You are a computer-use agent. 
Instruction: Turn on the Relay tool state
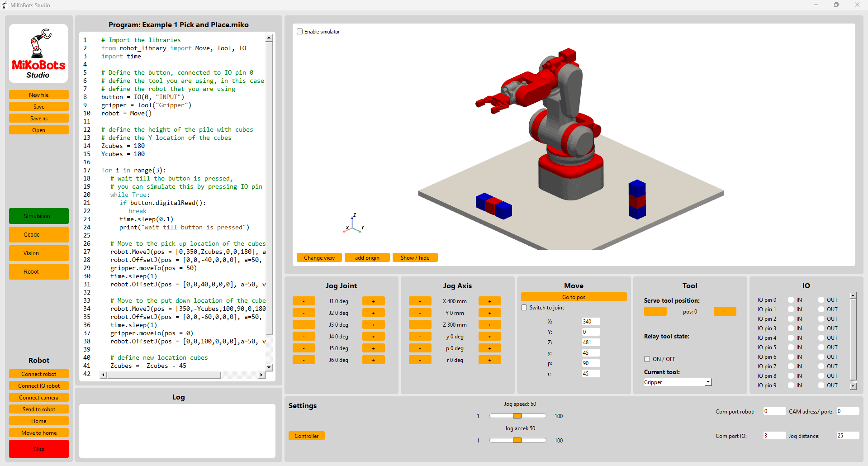(647, 359)
